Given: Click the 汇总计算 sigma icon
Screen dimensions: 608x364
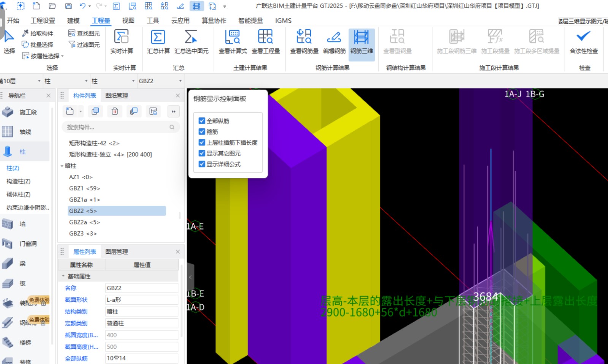Looking at the screenshot, I should 158,38.
